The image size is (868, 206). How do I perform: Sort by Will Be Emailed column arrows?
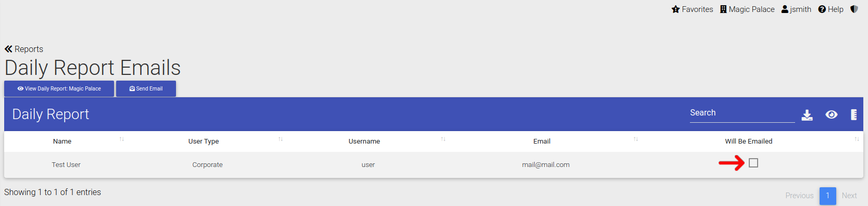tap(857, 139)
